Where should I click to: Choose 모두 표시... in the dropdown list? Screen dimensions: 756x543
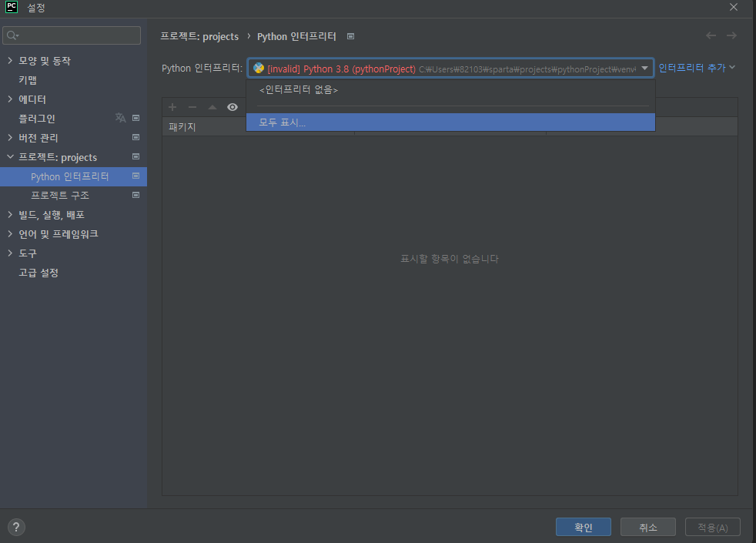(x=450, y=122)
